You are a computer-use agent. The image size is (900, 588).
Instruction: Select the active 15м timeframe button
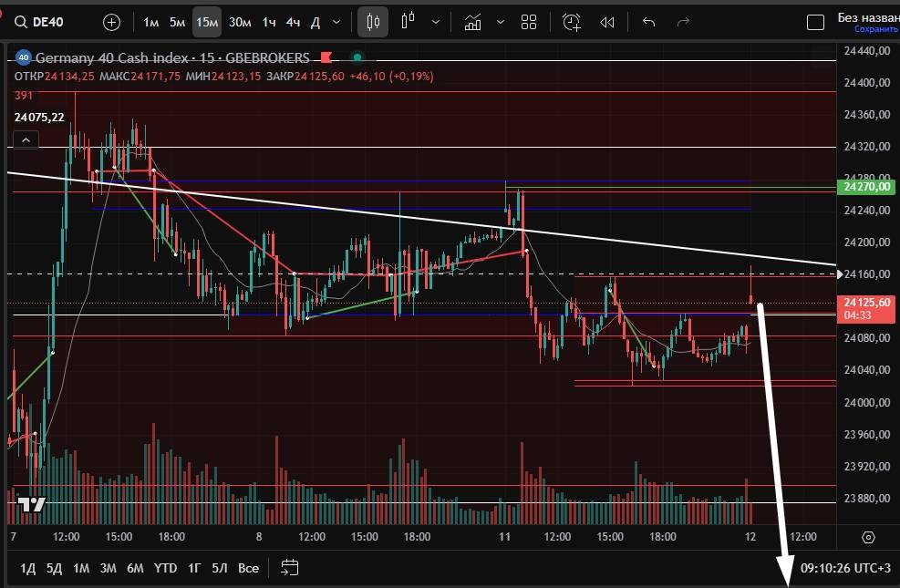pyautogui.click(x=207, y=22)
